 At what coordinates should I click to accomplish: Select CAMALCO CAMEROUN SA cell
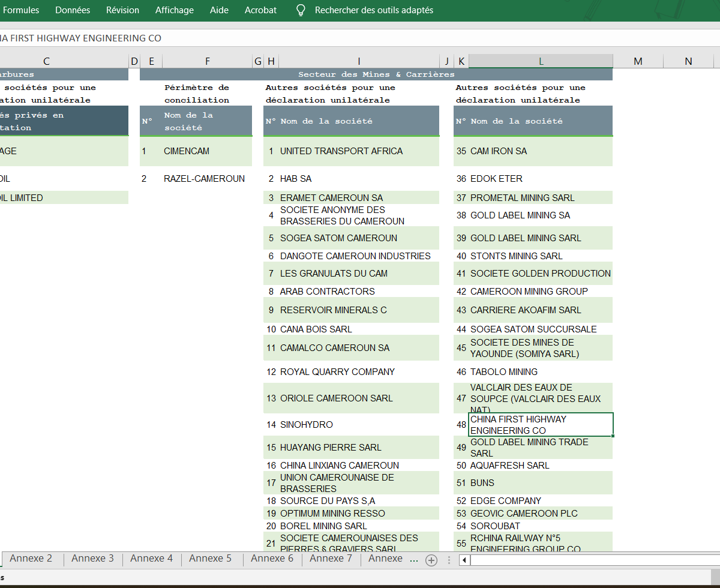pos(359,348)
